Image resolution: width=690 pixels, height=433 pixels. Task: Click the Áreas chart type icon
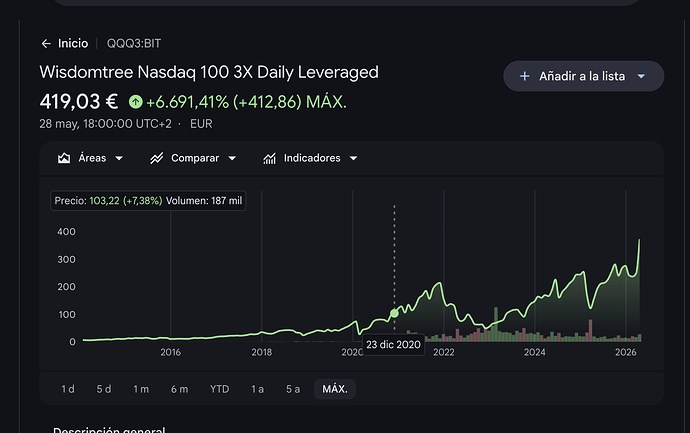(64, 158)
